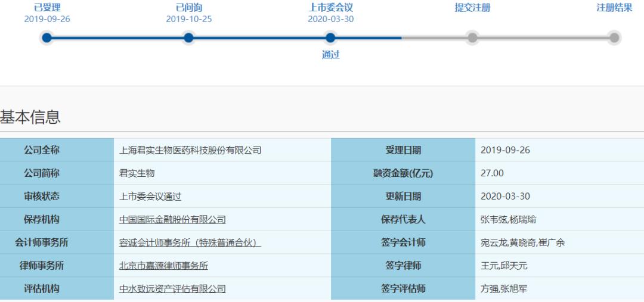Click the 通过 result text under timeline

point(330,55)
